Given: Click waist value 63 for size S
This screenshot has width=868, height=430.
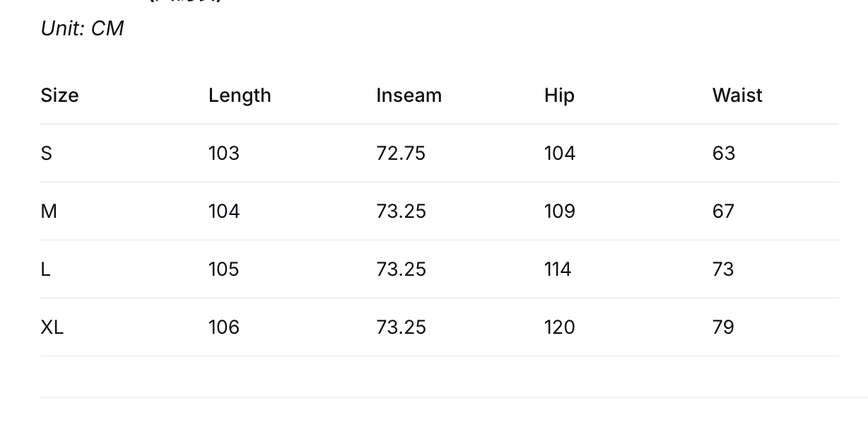Looking at the screenshot, I should (724, 153).
